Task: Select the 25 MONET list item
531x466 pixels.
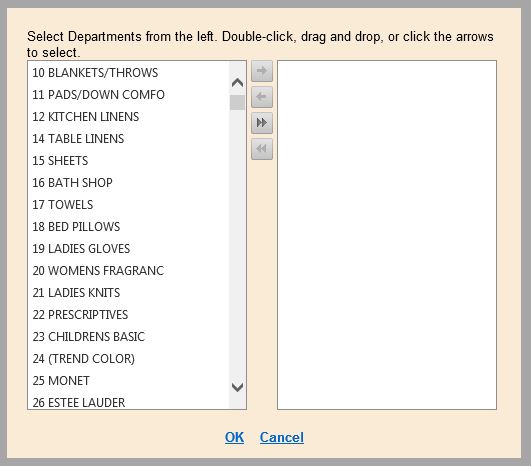Action: [x=129, y=381]
